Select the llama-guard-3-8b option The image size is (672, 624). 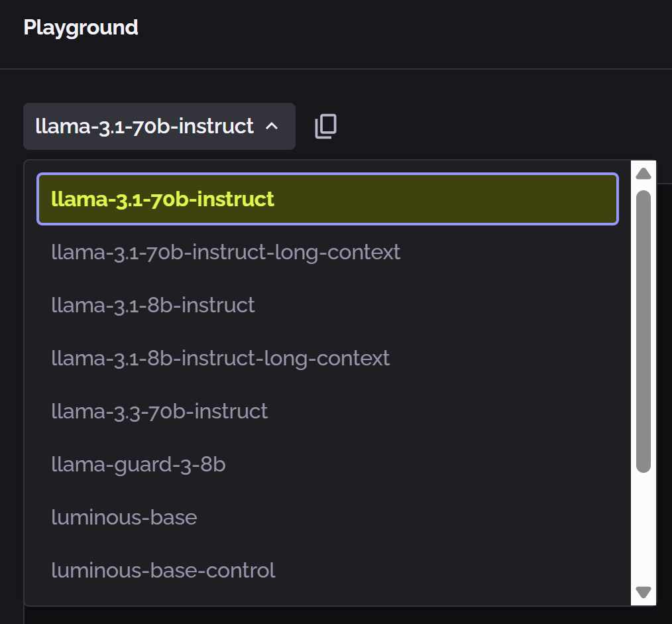pos(139,464)
